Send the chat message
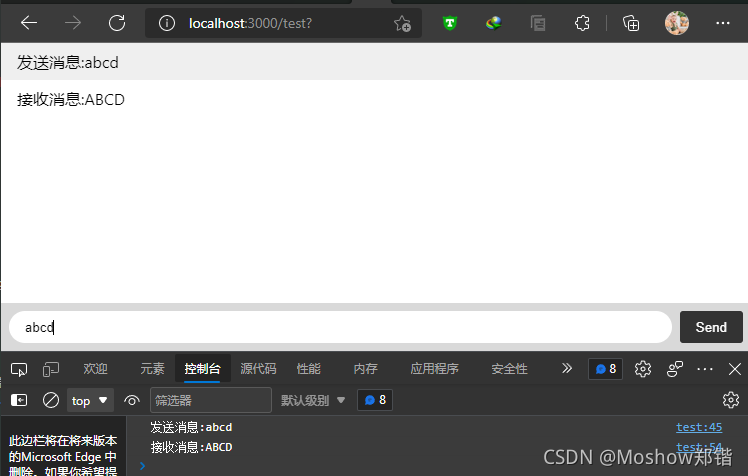 [x=711, y=327]
